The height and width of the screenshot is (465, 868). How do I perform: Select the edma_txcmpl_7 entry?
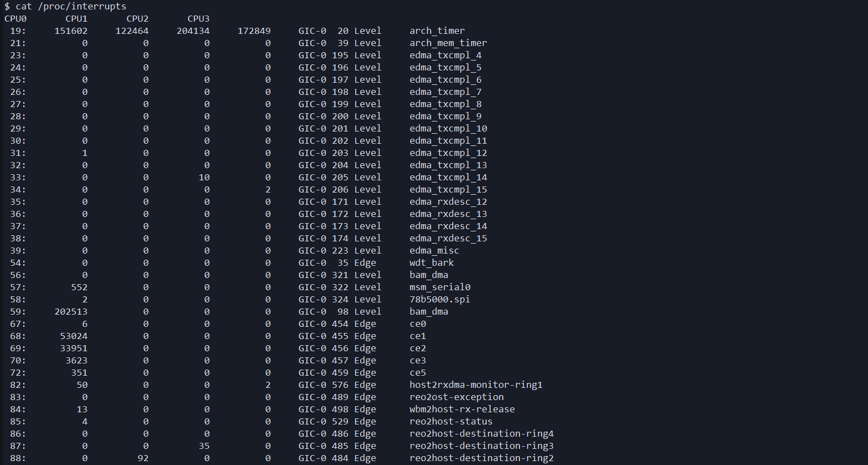[x=446, y=92]
